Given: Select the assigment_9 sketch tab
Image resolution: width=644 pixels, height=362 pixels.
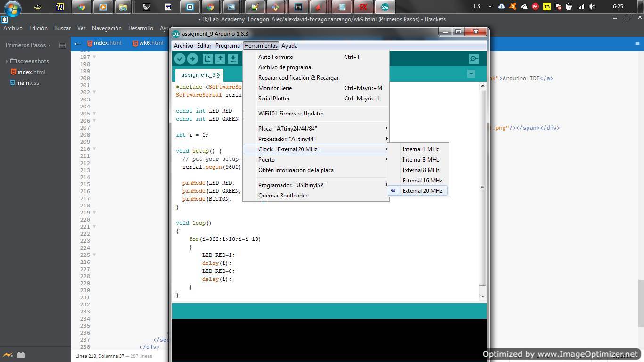Looking at the screenshot, I should tap(200, 75).
